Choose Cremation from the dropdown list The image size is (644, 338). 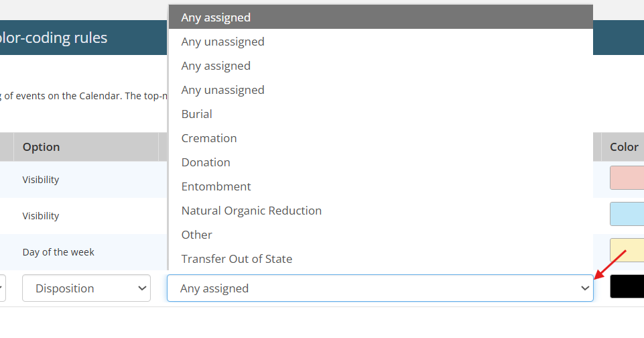tap(208, 138)
